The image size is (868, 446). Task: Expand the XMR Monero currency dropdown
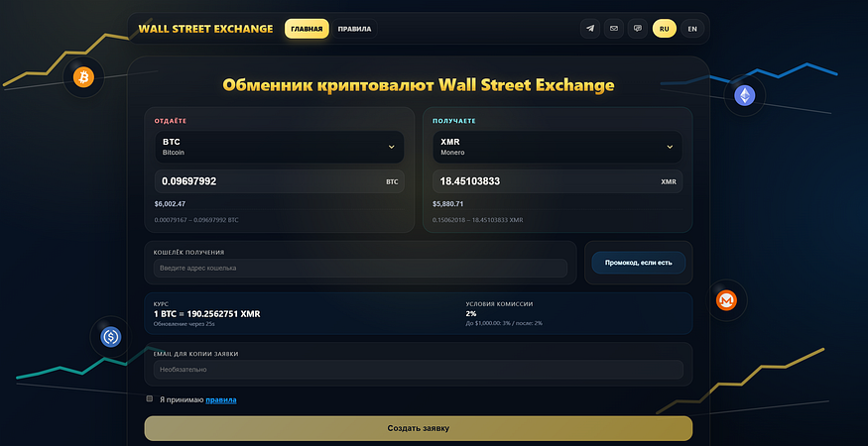[x=558, y=147]
